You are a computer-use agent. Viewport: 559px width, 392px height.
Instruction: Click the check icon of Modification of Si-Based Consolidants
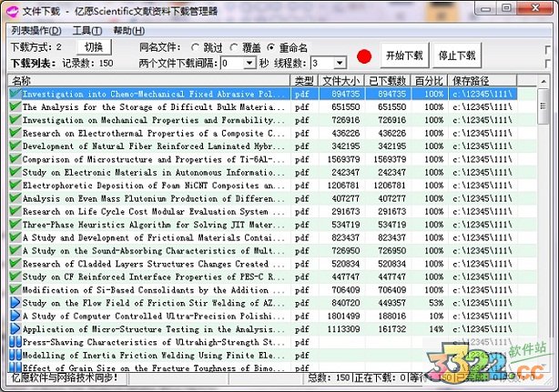(x=15, y=289)
